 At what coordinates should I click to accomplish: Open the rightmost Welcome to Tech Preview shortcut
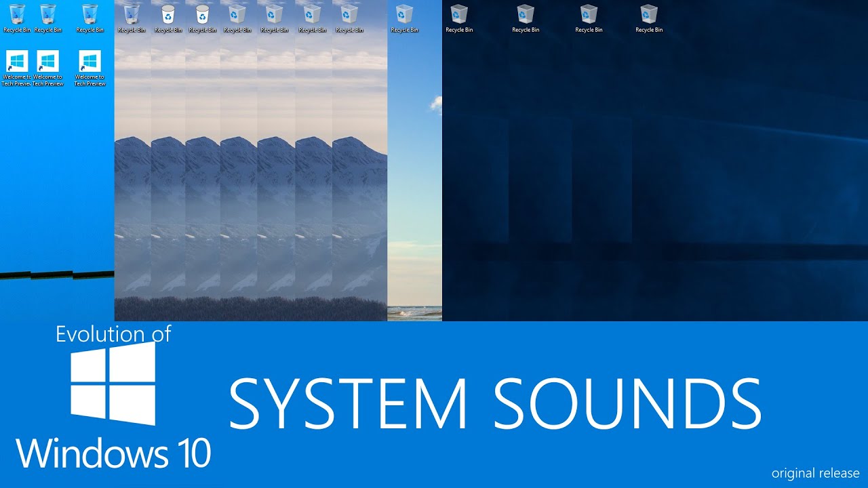point(90,68)
